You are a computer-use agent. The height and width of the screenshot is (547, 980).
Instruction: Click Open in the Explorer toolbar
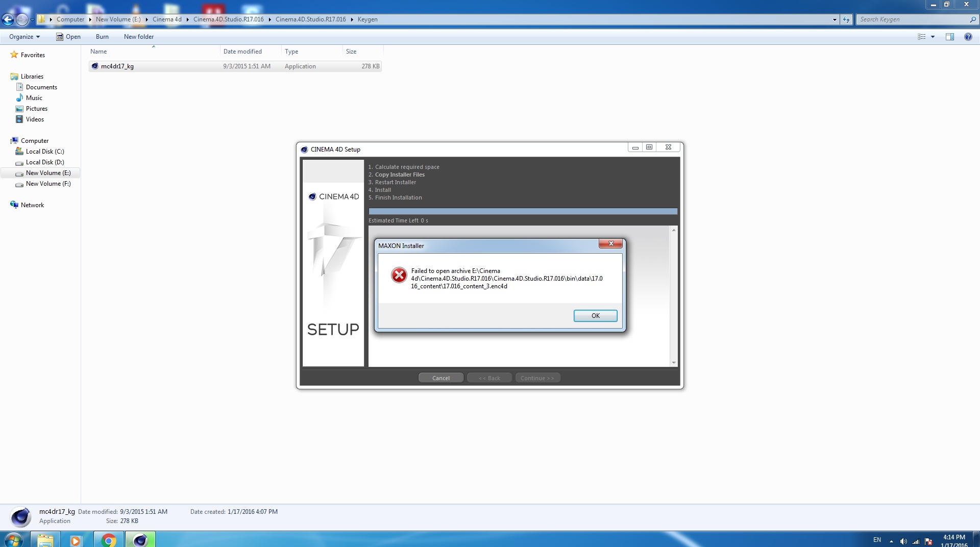pos(68,37)
